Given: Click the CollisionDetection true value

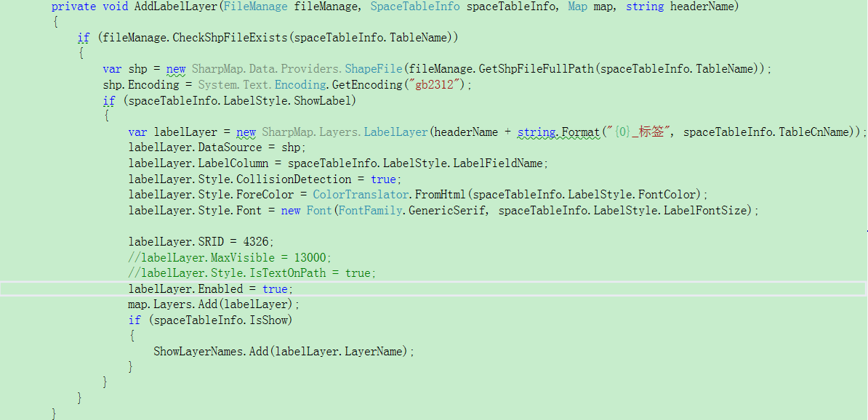Looking at the screenshot, I should pos(384,178).
